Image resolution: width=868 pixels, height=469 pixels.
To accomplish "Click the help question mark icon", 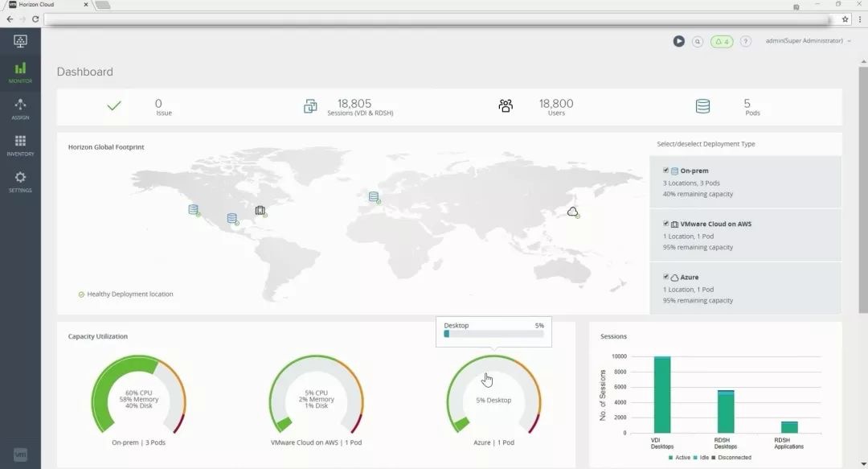I will click(x=746, y=41).
